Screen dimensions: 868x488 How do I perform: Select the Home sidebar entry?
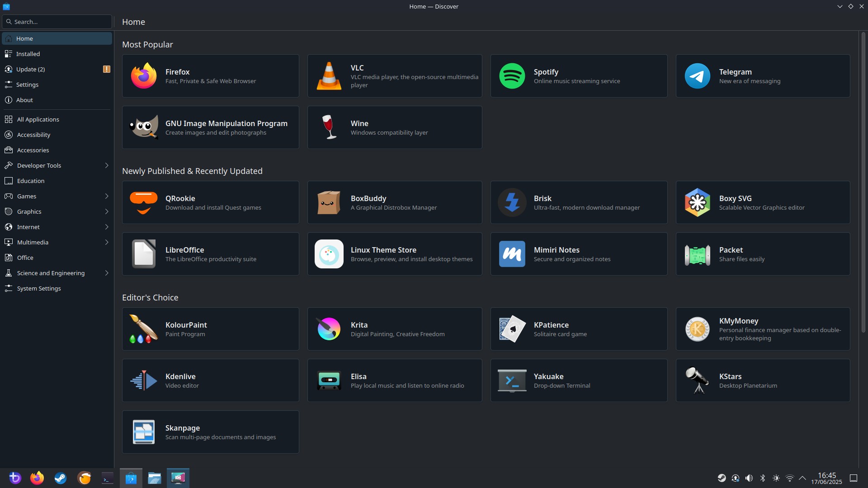pos(57,38)
